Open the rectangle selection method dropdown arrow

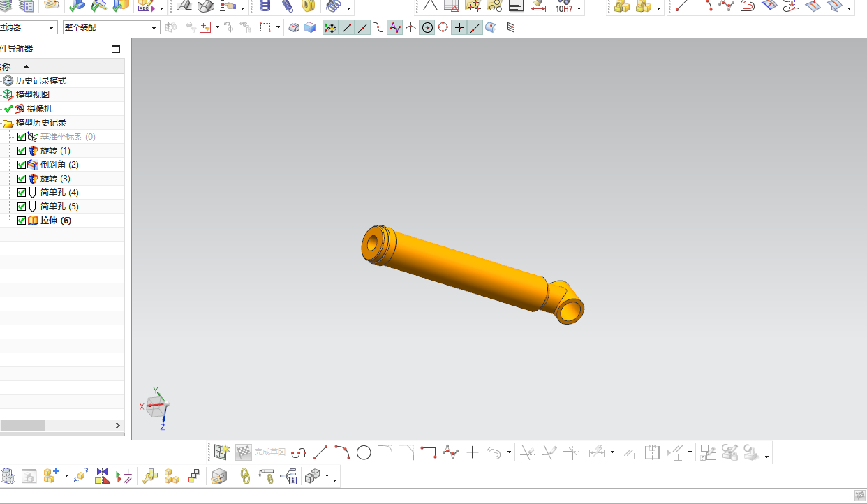coord(278,28)
